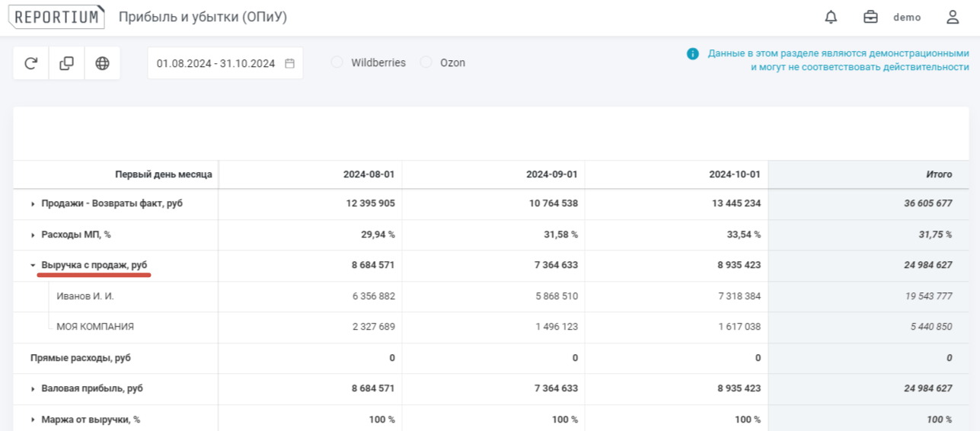Click the date range input field

[x=215, y=64]
